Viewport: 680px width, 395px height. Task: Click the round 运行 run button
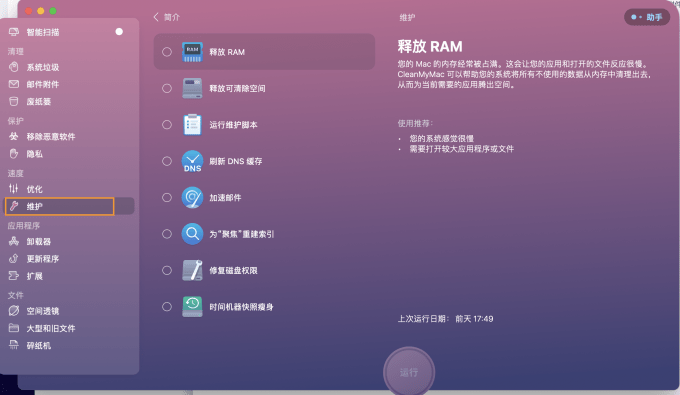409,372
